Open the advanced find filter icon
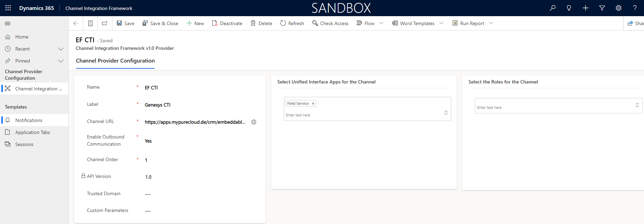Viewport: 644px width, 224px height. click(602, 8)
